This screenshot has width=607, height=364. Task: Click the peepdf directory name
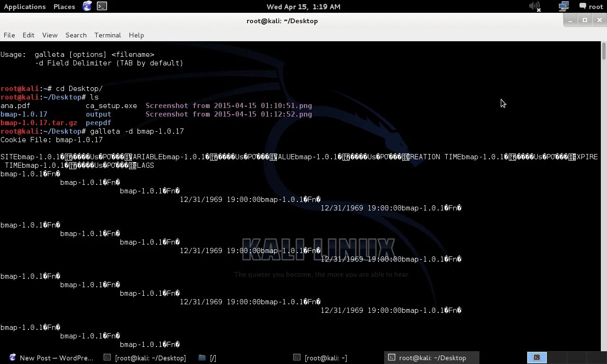tap(99, 123)
